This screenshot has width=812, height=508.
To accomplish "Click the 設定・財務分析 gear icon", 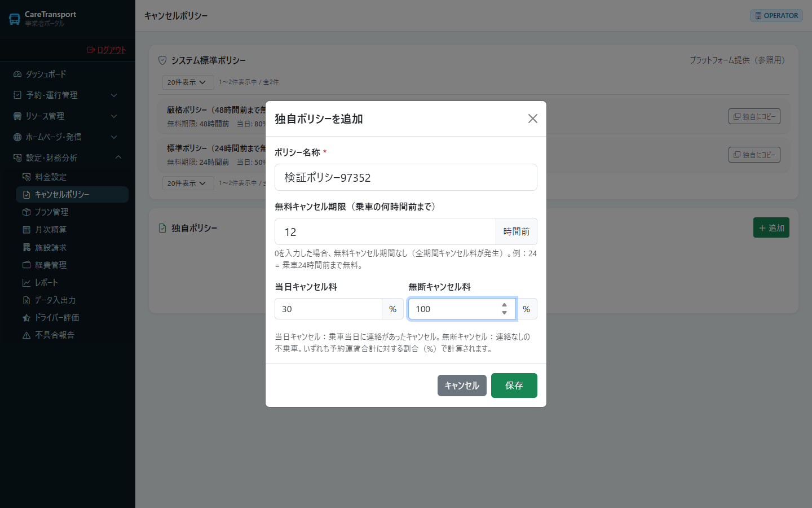I will [x=17, y=157].
